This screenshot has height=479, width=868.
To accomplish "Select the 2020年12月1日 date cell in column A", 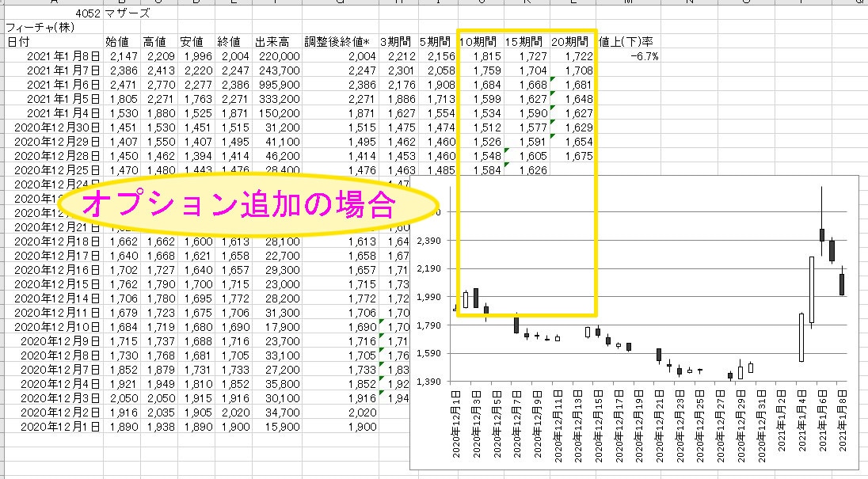I will click(54, 427).
